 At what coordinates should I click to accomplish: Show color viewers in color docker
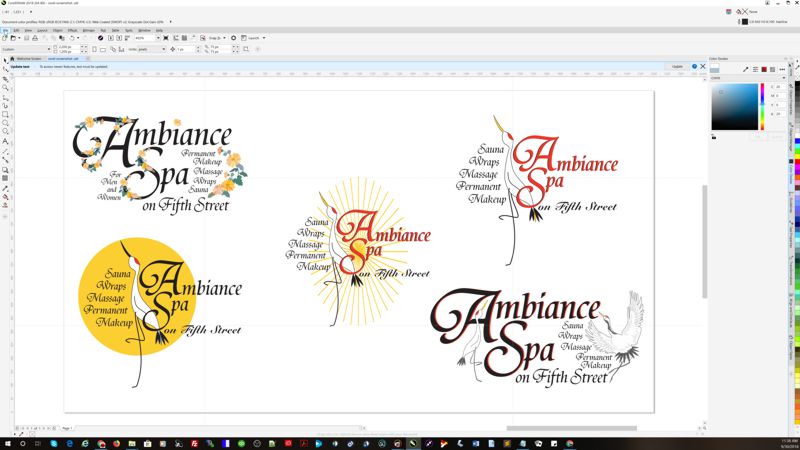764,69
